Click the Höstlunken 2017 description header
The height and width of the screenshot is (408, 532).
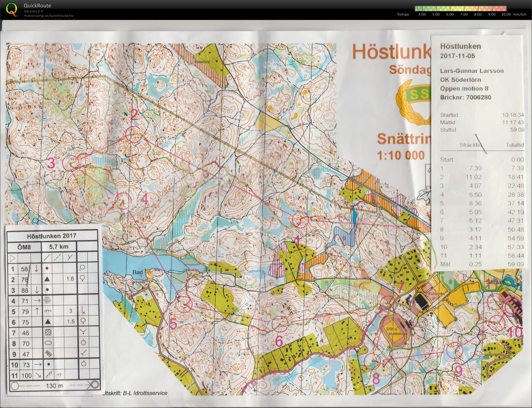tap(52, 236)
